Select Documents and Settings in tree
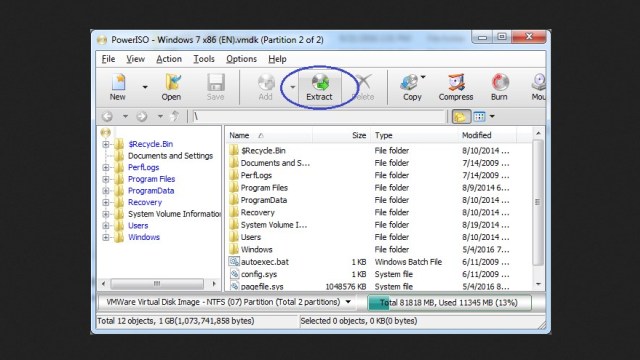 [x=170, y=156]
